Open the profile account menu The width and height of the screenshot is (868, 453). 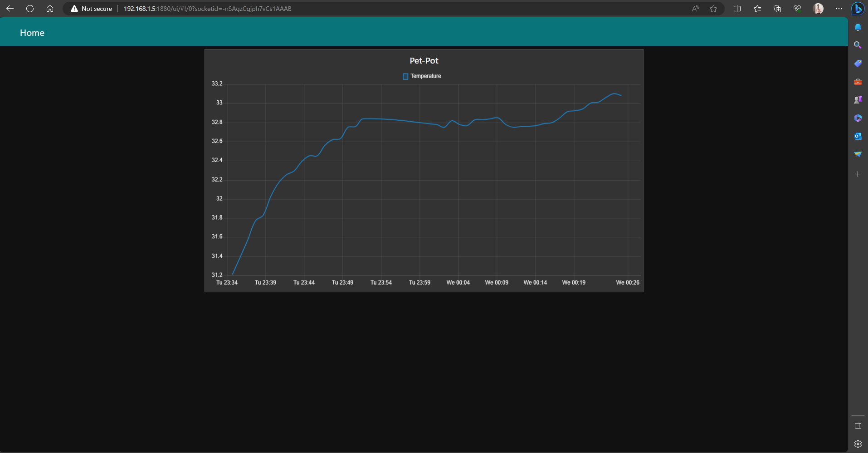pyautogui.click(x=819, y=8)
